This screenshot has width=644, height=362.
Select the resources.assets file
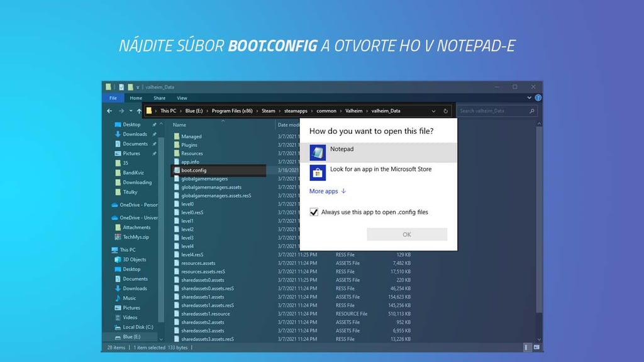point(198,263)
